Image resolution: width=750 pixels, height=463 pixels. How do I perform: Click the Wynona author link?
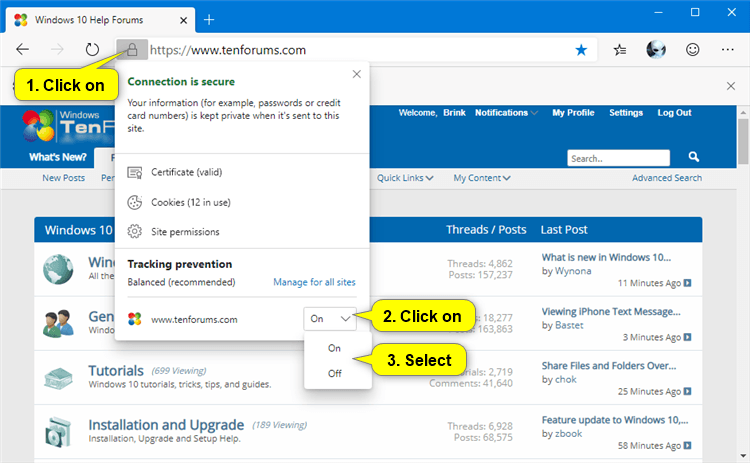[x=573, y=271]
